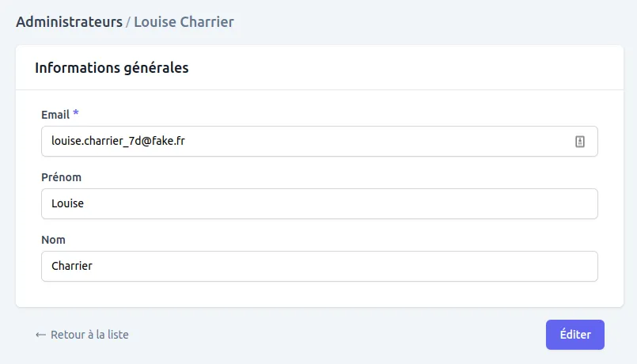
Task: Click the louise.charrier_7d@fake.fr address text
Action: point(119,142)
